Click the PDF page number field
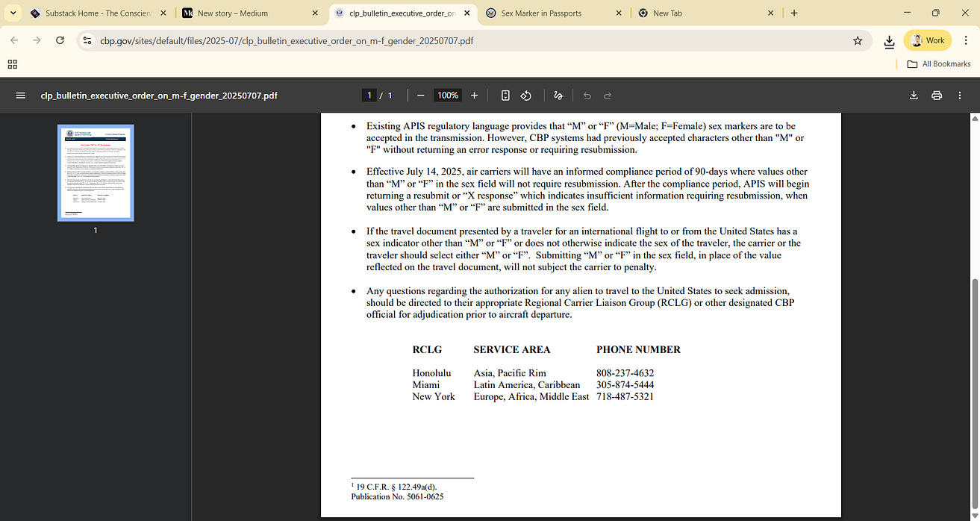980x521 pixels. 369,96
